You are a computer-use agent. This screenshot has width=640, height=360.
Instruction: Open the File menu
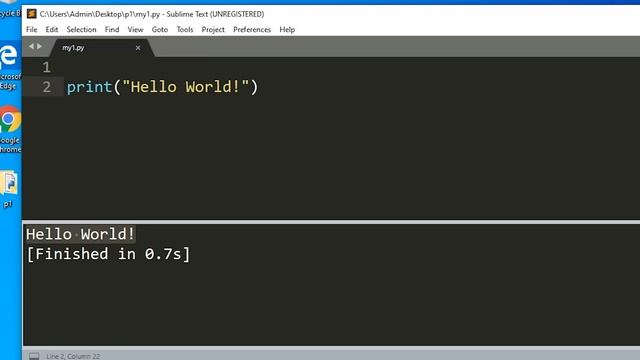pos(31,29)
